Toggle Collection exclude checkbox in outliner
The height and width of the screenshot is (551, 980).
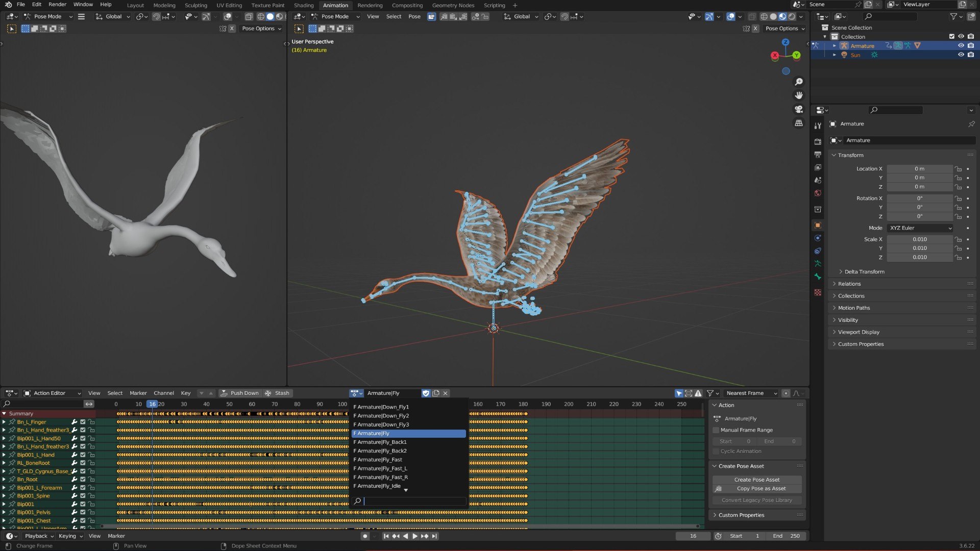pyautogui.click(x=951, y=37)
